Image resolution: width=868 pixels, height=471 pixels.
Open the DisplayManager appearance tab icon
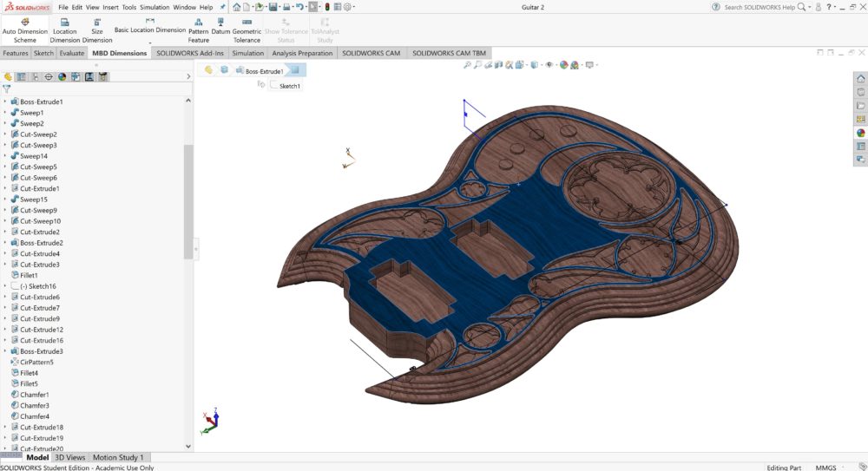pos(62,76)
